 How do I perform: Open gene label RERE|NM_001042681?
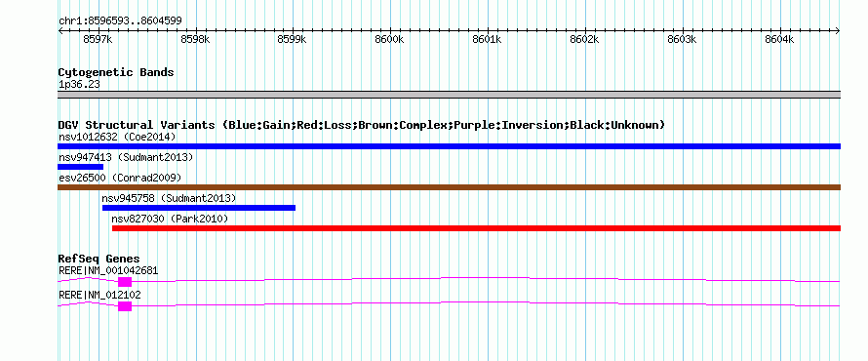point(108,271)
